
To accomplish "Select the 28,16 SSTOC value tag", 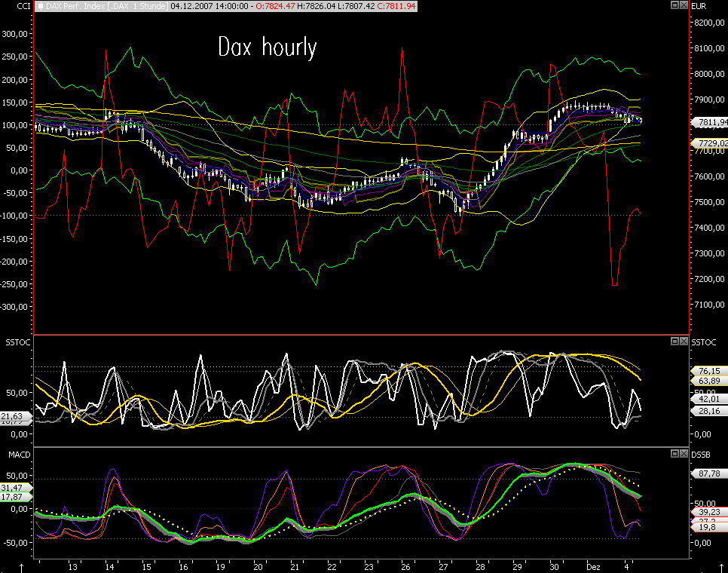I will (708, 411).
